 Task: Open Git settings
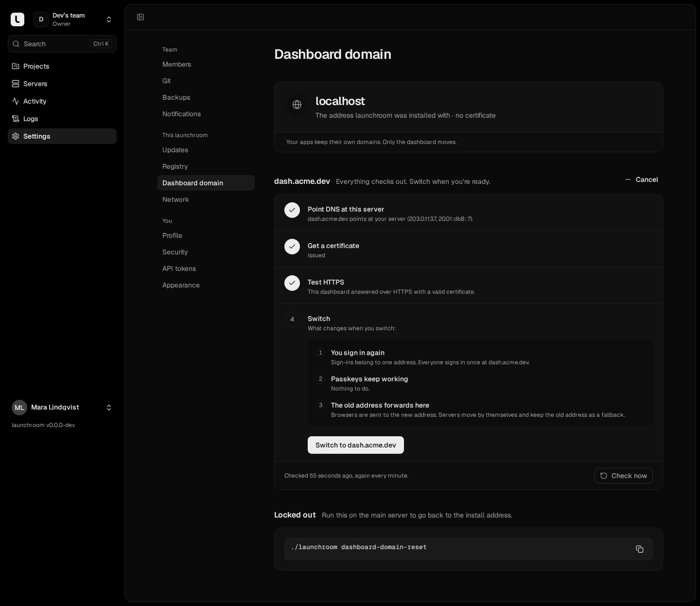click(x=206, y=81)
